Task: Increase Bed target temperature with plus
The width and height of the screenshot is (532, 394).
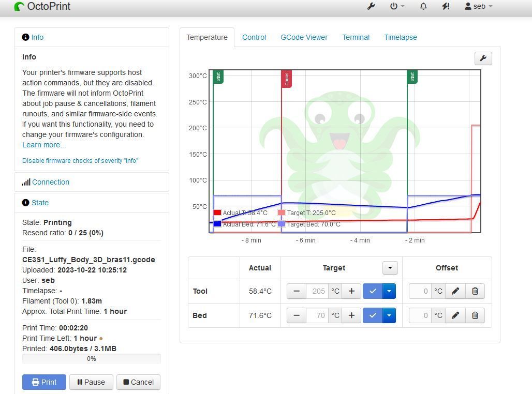Action: [x=351, y=315]
